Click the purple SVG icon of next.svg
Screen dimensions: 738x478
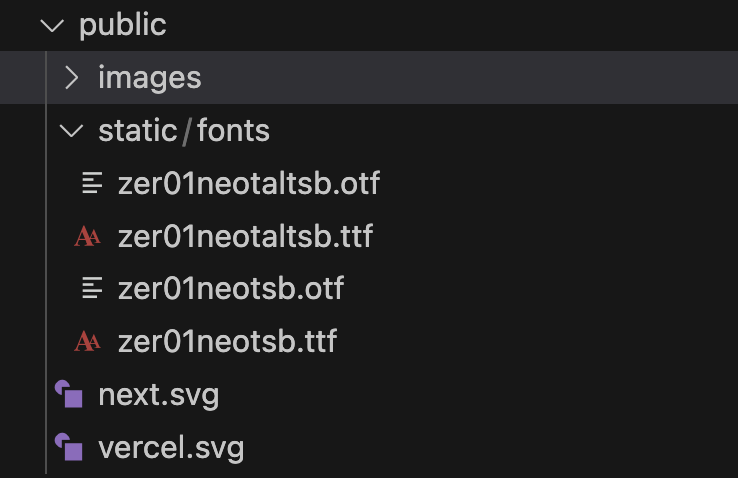pyautogui.click(x=69, y=394)
